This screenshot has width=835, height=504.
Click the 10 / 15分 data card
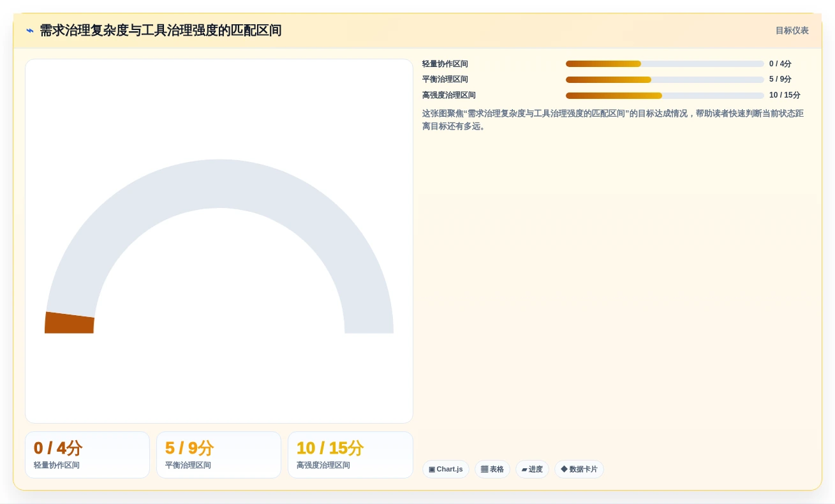[350, 455]
